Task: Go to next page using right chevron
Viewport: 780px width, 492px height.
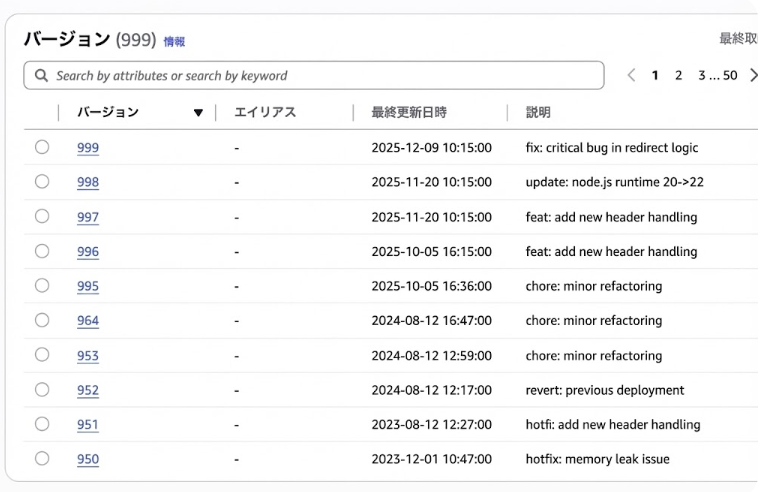Action: coord(754,76)
